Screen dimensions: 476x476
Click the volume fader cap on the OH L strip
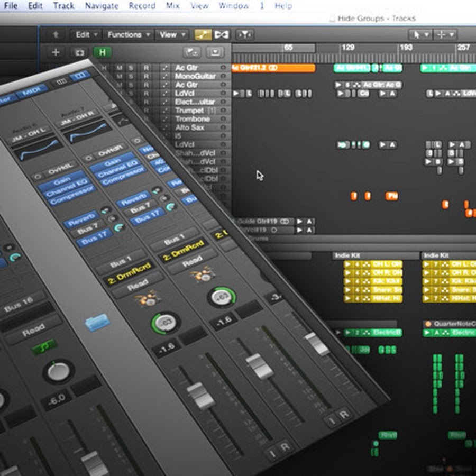click(x=200, y=396)
